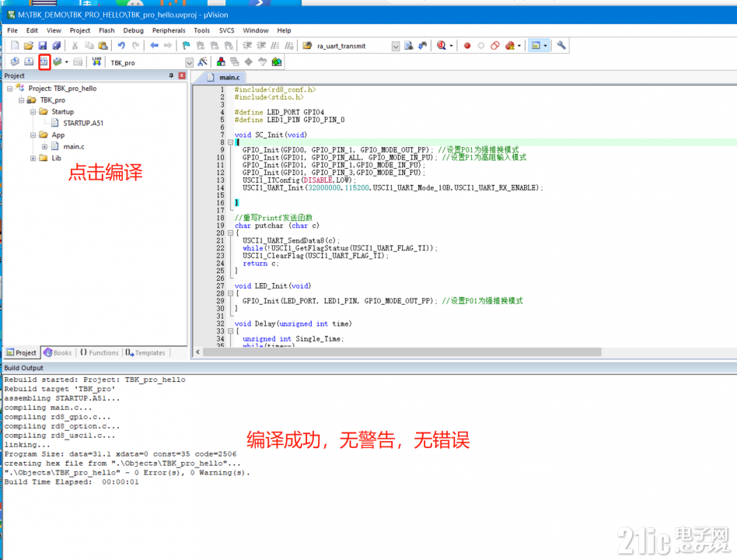This screenshot has height=560, width=737.
Task: Open the debug session dropdown arrow
Action: (x=451, y=46)
